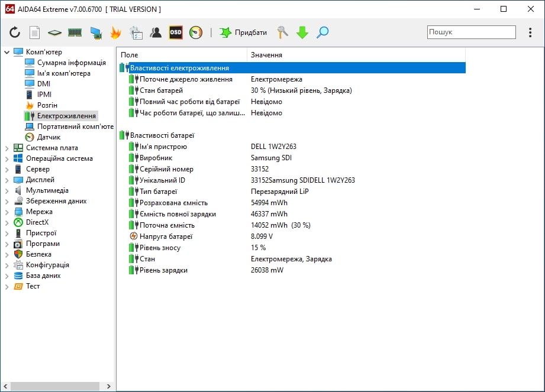Select the Розрахована ємність row
Image resolution: width=545 pixels, height=392 pixels.
[x=292, y=203]
